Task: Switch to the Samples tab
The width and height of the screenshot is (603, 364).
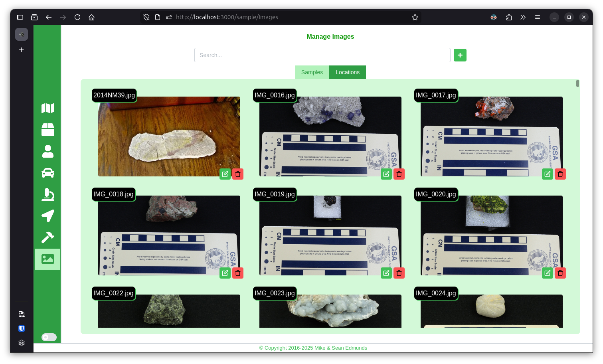Action: (x=312, y=72)
